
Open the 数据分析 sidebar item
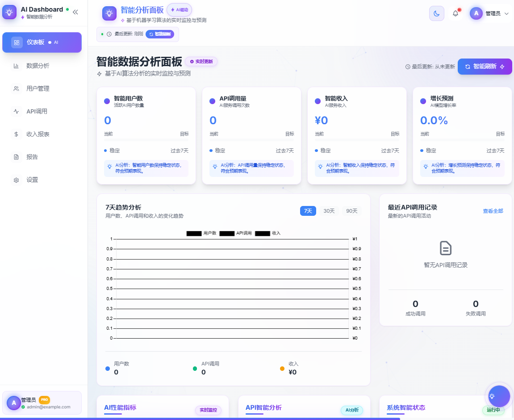coord(38,66)
